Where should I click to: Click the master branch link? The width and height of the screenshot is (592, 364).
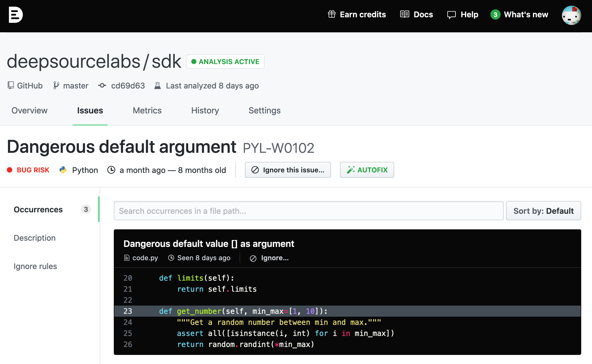click(x=75, y=86)
